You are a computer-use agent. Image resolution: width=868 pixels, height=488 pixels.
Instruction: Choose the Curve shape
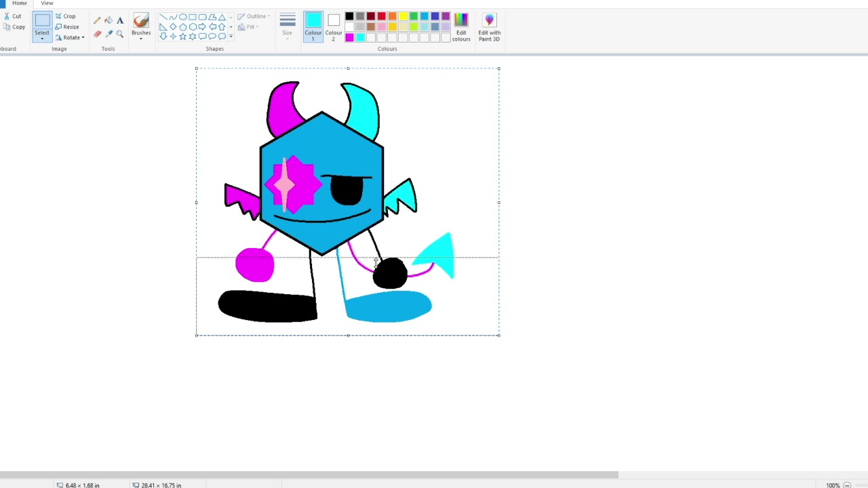[x=173, y=17]
